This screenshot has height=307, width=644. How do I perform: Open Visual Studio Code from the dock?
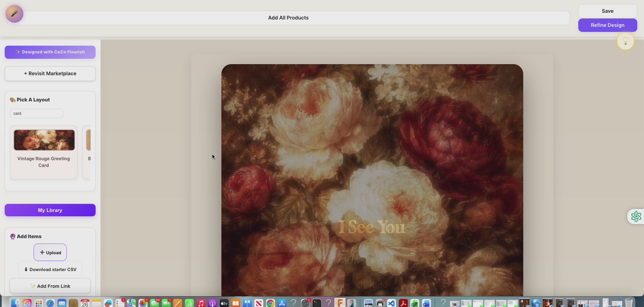click(391, 303)
